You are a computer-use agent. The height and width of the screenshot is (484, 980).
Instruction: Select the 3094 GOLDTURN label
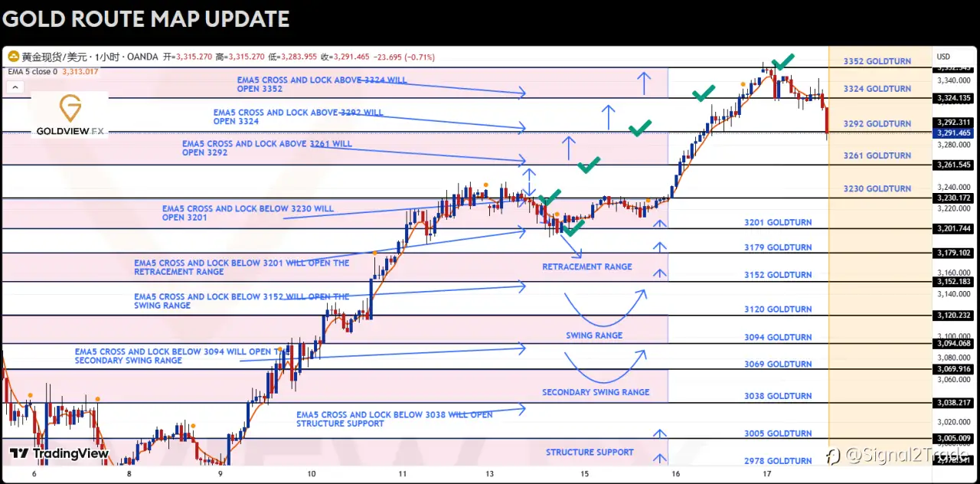[778, 338]
